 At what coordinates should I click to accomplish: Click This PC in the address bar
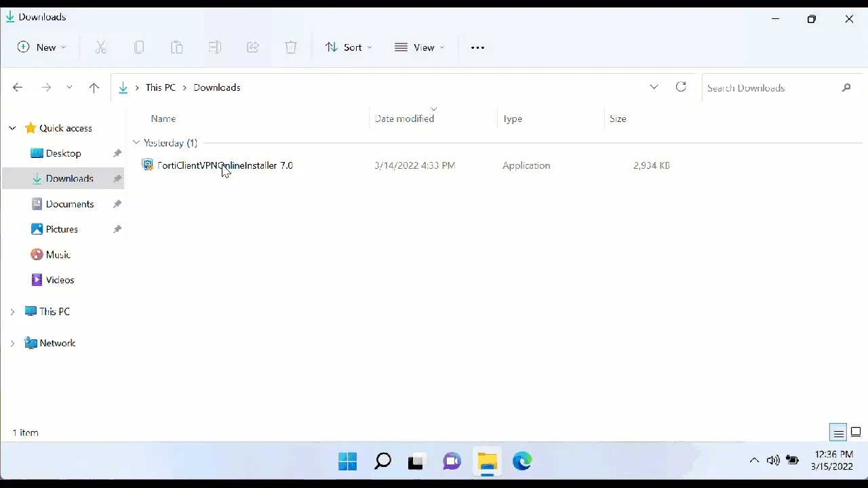161,87
